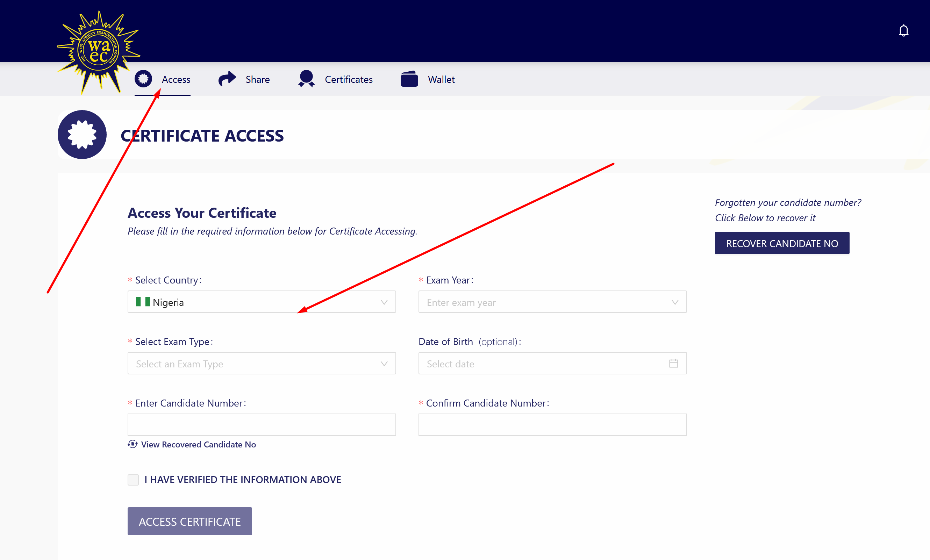The height and width of the screenshot is (560, 930).
Task: Click the calendar icon in Date of Birth
Action: coord(673,363)
